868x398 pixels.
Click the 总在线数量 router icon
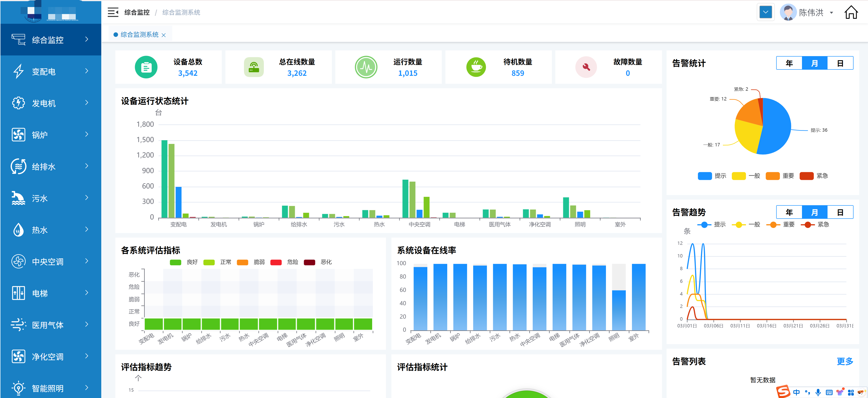pyautogui.click(x=254, y=67)
